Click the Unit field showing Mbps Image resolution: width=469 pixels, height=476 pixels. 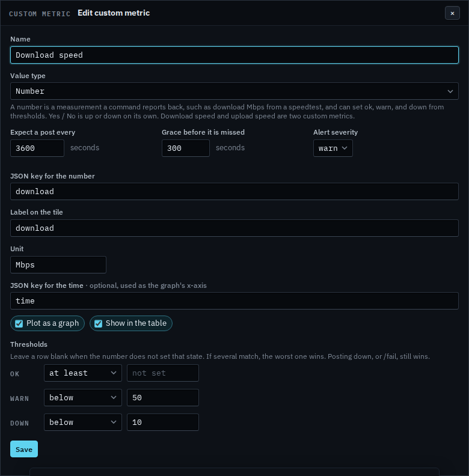pyautogui.click(x=58, y=264)
